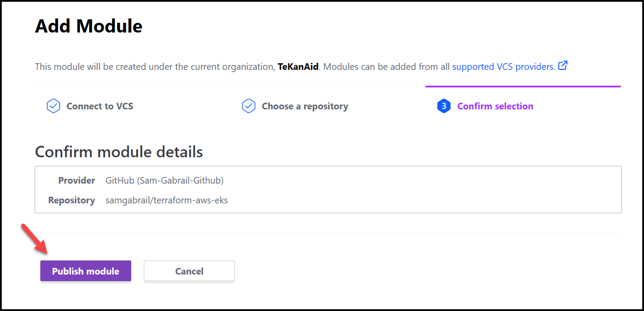Open the external link icon after supported VCS providers
Viewport: 644px width, 311px height.
pos(563,65)
